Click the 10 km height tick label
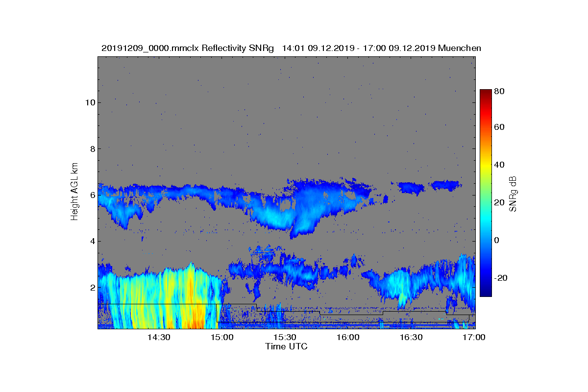This screenshot has height=392, width=588. point(89,102)
